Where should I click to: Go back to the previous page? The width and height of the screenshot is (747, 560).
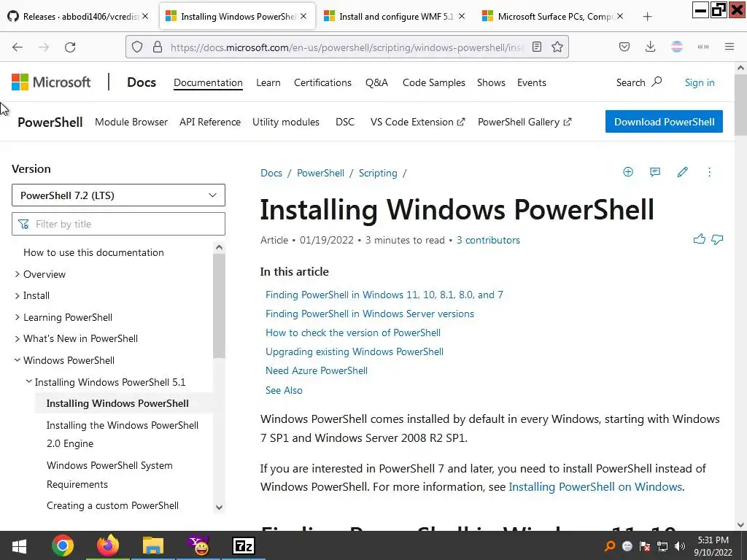pyautogui.click(x=18, y=47)
